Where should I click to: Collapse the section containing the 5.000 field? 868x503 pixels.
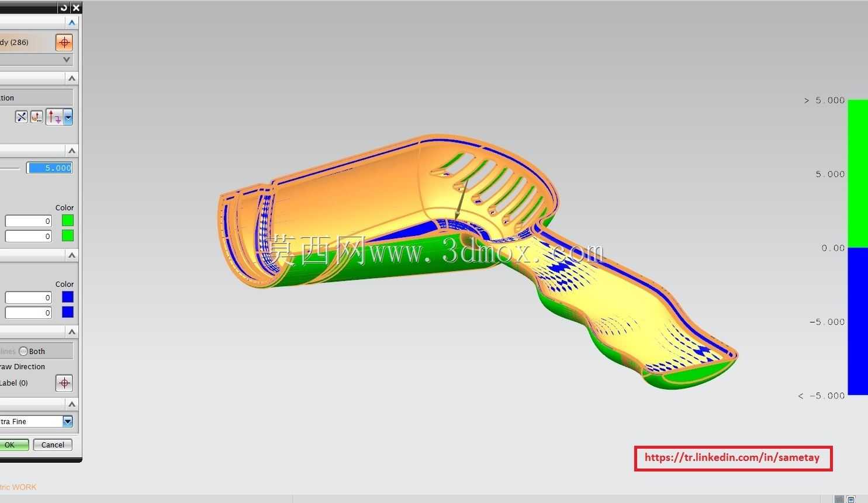[72, 151]
